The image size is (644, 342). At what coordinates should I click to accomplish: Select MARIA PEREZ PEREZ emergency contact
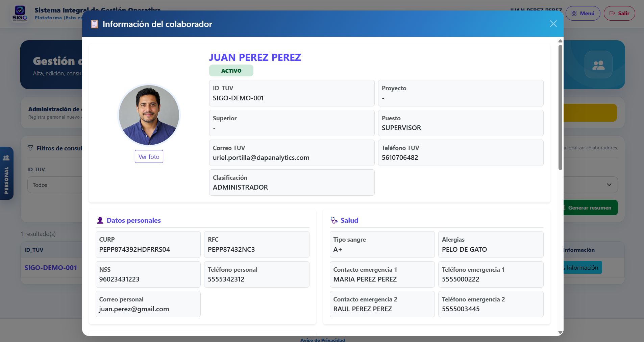[x=365, y=279]
